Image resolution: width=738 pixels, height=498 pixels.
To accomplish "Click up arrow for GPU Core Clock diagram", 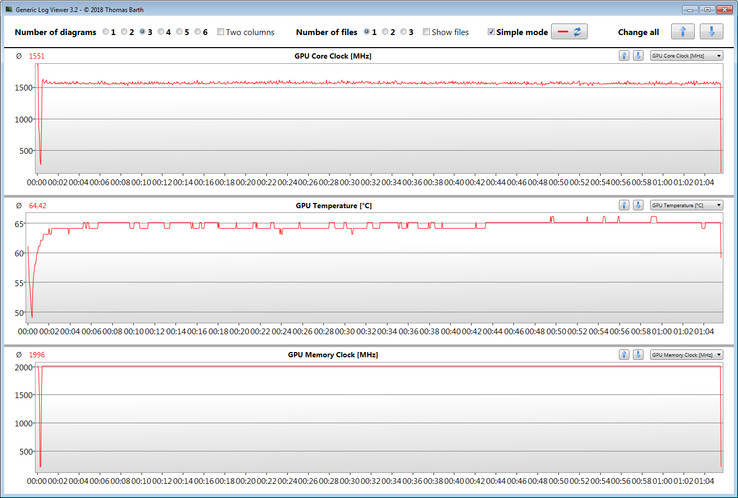I will point(624,56).
